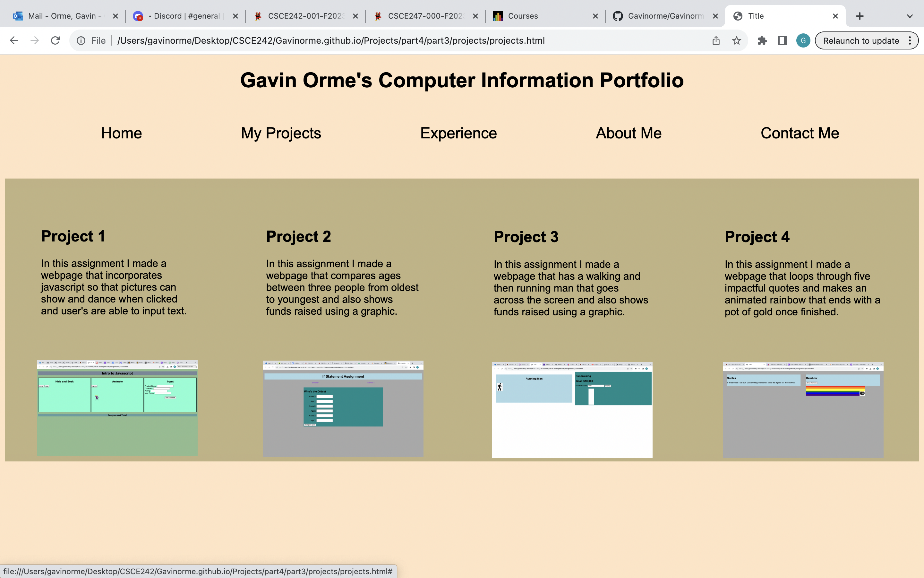The height and width of the screenshot is (578, 924).
Task: Close the Gavinorme GitHub tab
Action: (x=715, y=16)
